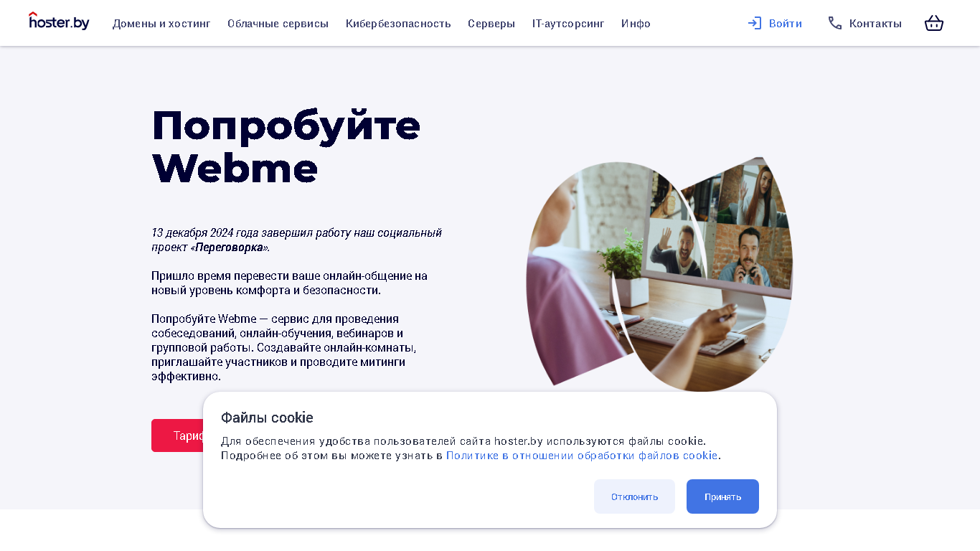Click the video call hero image
980x551 pixels.
(x=659, y=273)
